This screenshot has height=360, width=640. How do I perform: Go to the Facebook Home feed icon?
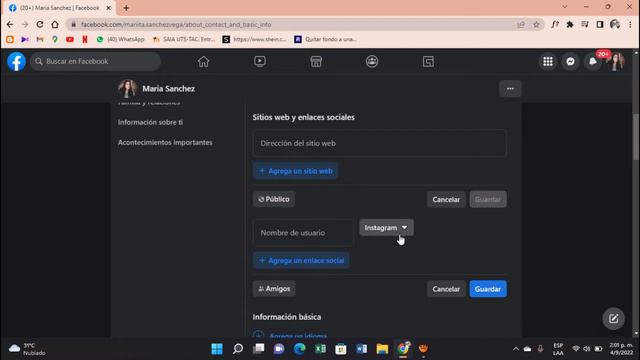203,62
